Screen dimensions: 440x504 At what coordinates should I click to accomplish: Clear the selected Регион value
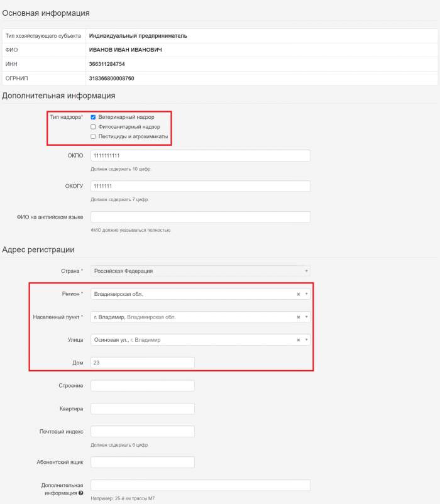tap(298, 294)
